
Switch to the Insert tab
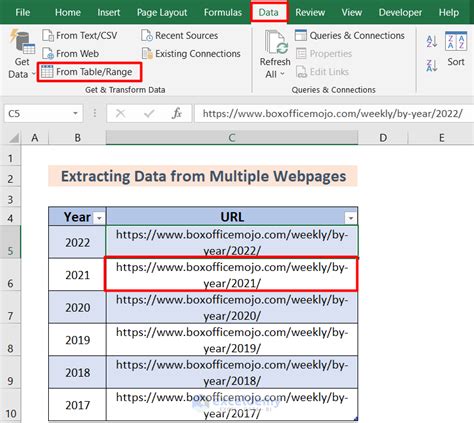coord(109,12)
